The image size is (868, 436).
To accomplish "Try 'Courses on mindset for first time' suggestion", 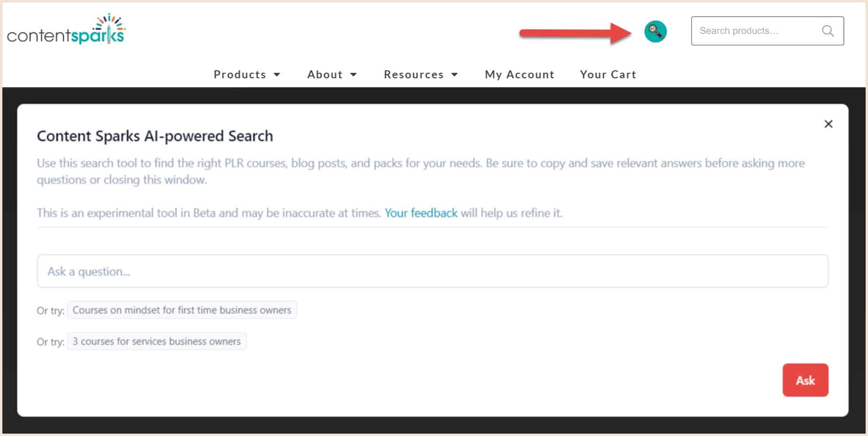I will point(182,310).
